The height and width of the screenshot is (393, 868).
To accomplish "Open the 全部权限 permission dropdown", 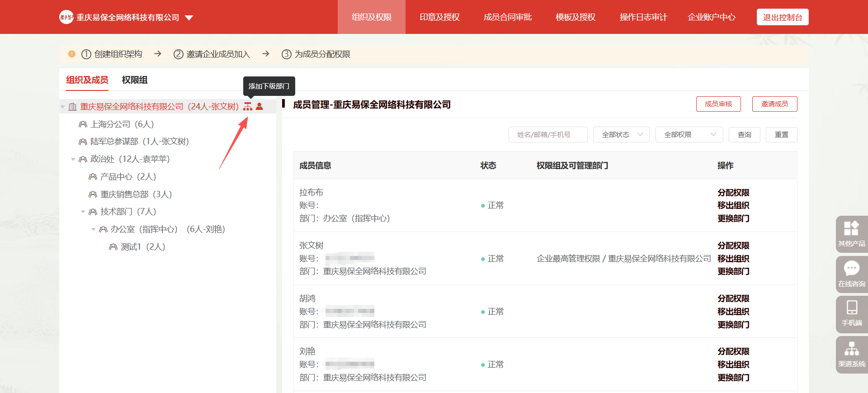I will pos(689,135).
